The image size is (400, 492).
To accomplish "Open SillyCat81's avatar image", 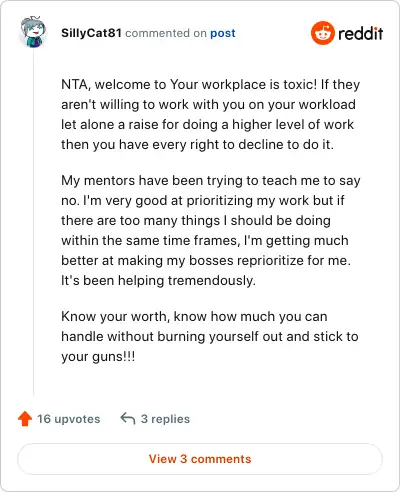I will tap(32, 32).
